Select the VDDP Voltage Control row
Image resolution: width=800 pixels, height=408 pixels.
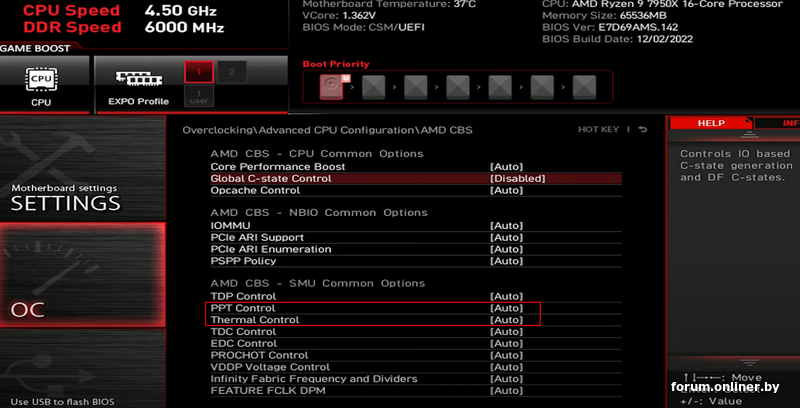pos(416,367)
